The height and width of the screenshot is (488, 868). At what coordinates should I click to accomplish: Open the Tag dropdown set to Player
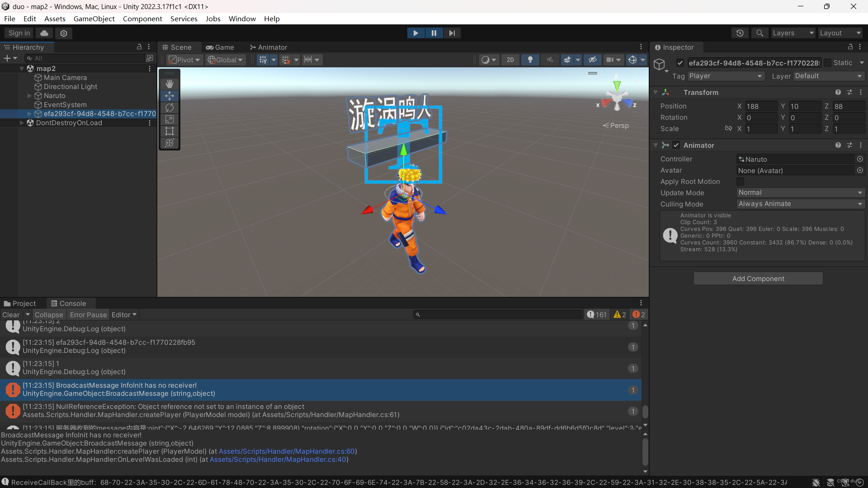726,76
